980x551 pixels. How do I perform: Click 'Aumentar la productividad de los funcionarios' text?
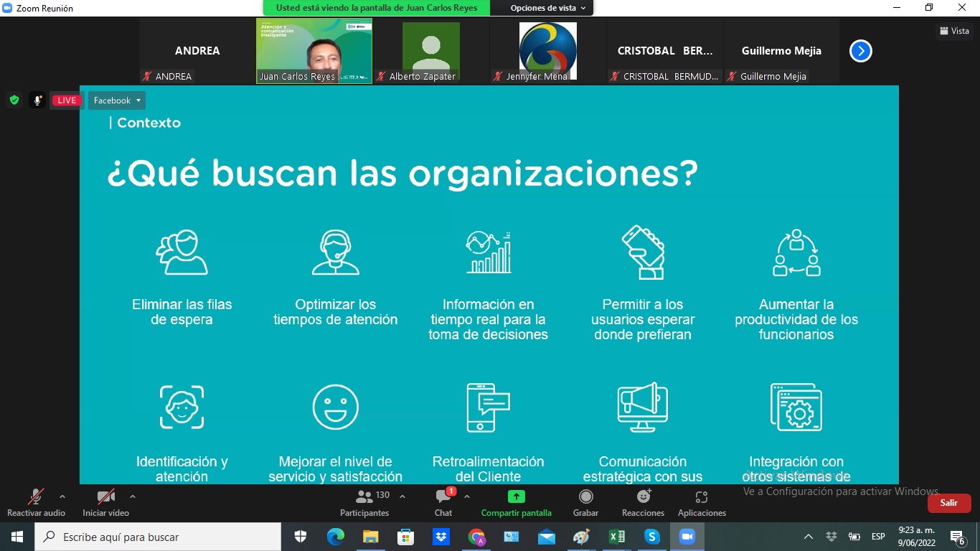point(796,319)
